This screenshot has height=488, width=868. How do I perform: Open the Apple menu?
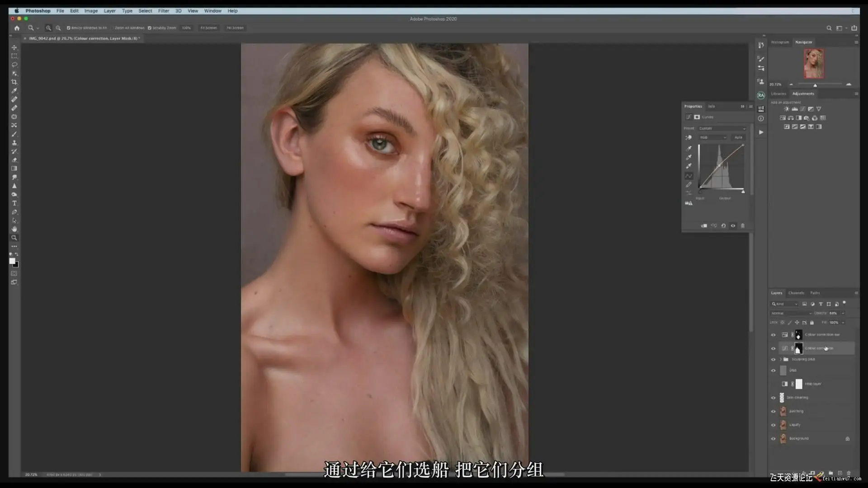click(17, 11)
